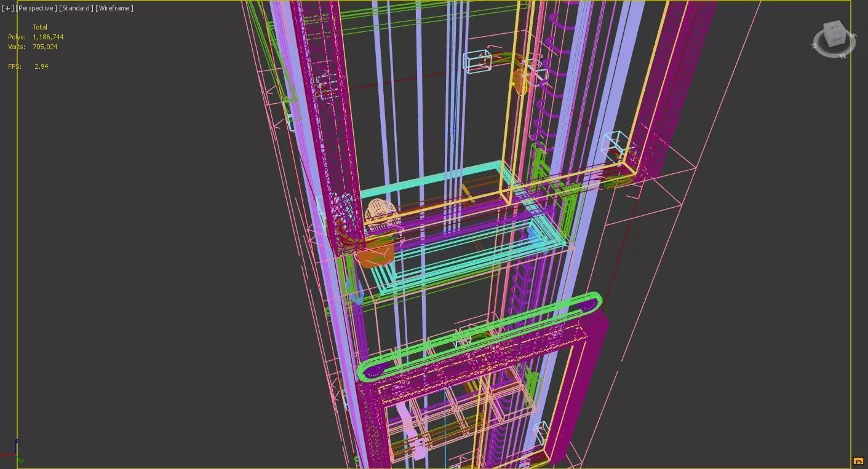Click the Total statistics header label

point(40,27)
